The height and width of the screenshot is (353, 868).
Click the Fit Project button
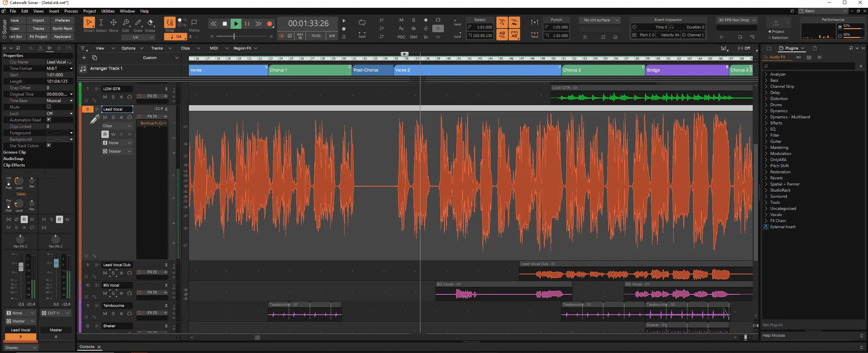(x=38, y=37)
